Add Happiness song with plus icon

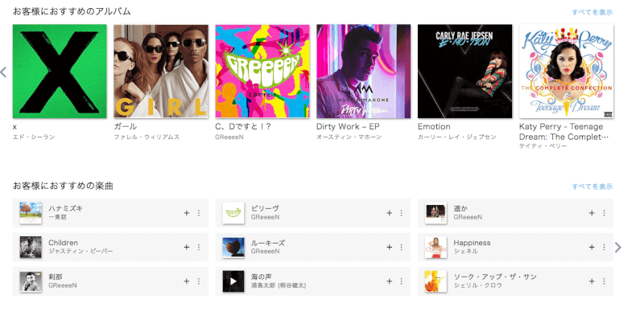tap(592, 248)
